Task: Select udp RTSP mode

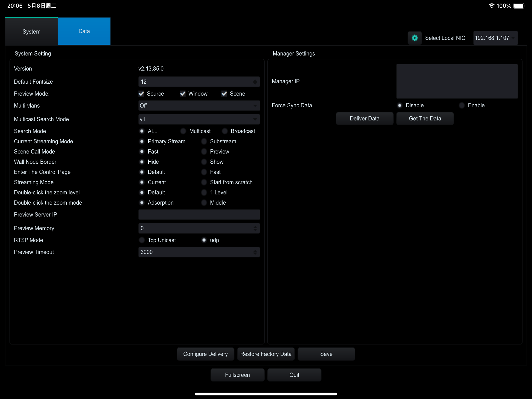Action: coord(204,240)
